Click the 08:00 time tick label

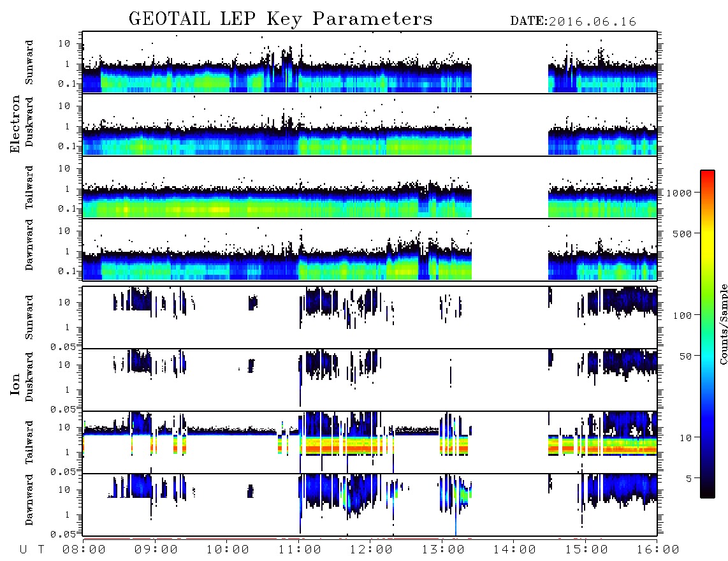click(84, 550)
